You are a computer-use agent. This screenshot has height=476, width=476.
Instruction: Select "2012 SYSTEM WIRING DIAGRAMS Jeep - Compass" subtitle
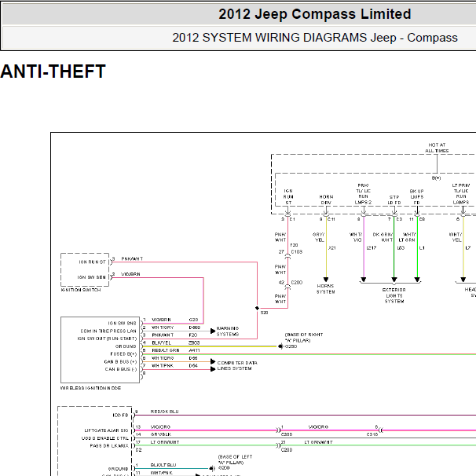(x=315, y=38)
